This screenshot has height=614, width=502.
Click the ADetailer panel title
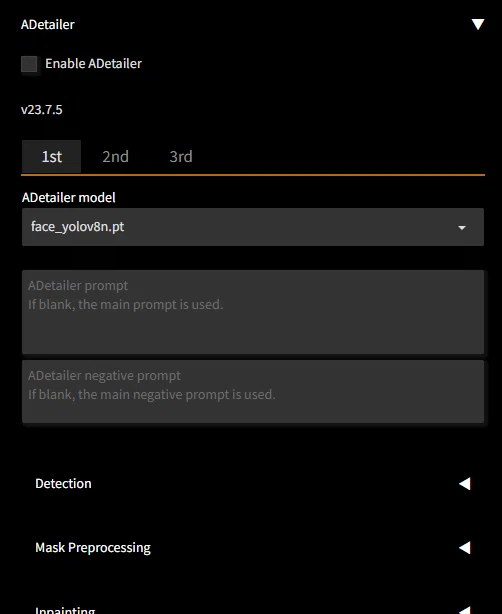coord(47,24)
